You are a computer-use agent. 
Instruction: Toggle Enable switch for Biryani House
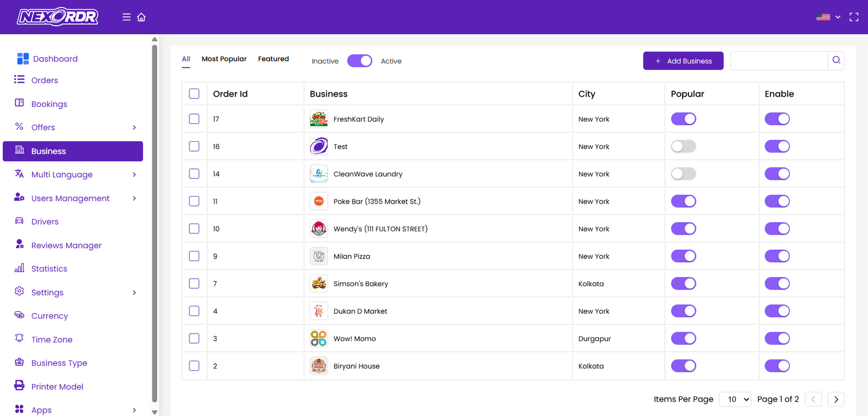(x=777, y=365)
